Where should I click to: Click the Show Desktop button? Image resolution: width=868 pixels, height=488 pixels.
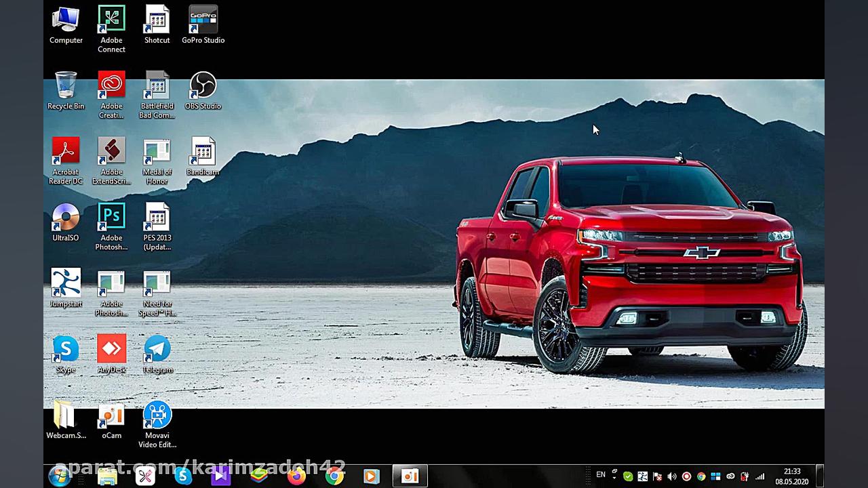coord(820,476)
